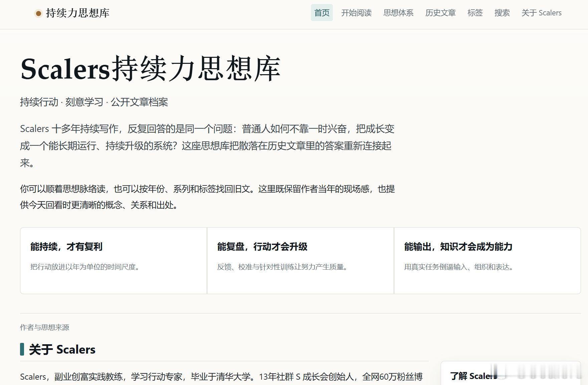Open the 能输出，知识才会成为能力 card

tap(487, 261)
